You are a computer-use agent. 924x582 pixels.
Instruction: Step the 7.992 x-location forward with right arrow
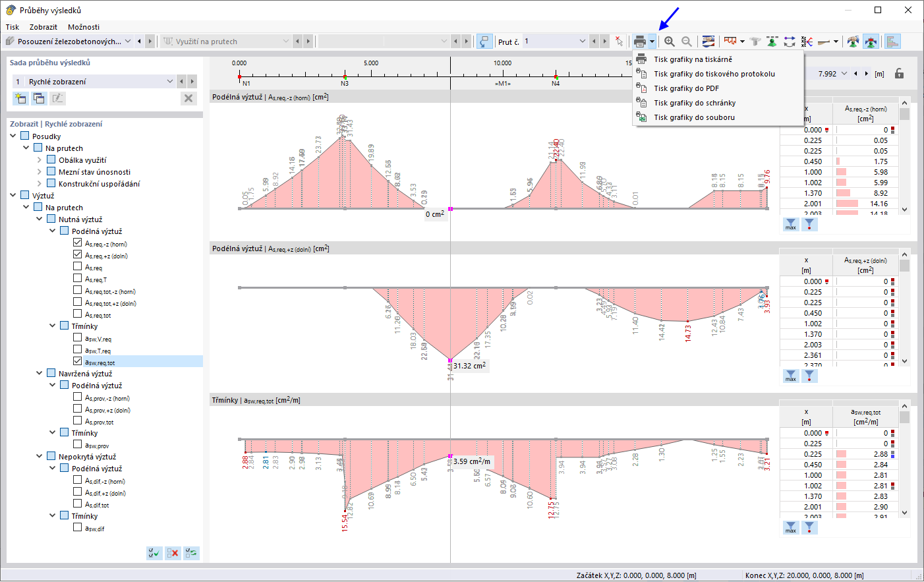866,74
